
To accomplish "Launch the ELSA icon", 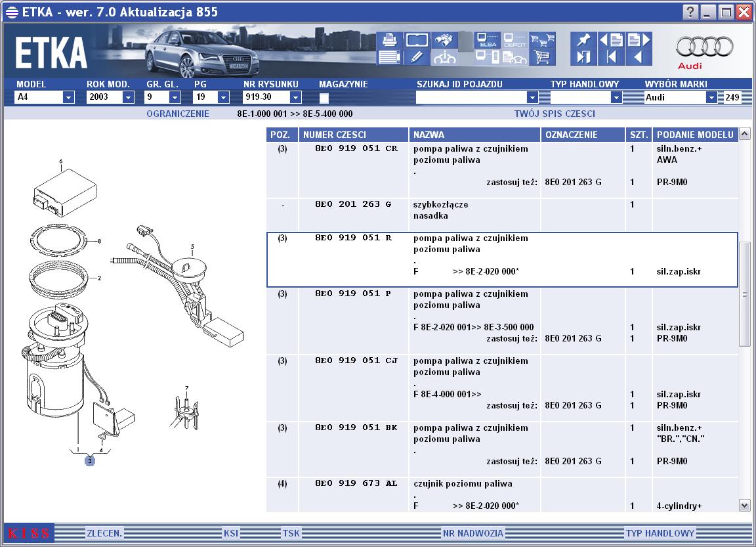I will click(x=488, y=40).
